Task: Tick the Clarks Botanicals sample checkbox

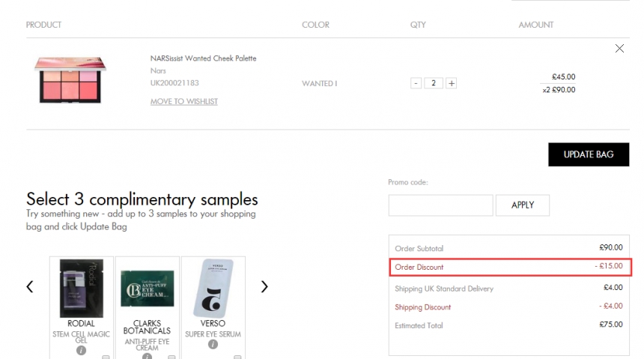Action: pos(171,357)
